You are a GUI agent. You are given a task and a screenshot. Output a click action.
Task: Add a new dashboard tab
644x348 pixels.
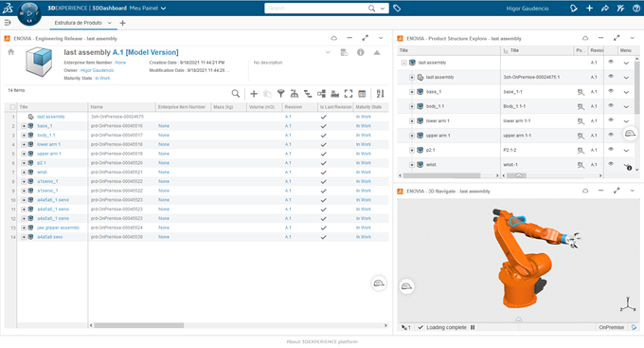click(x=122, y=23)
